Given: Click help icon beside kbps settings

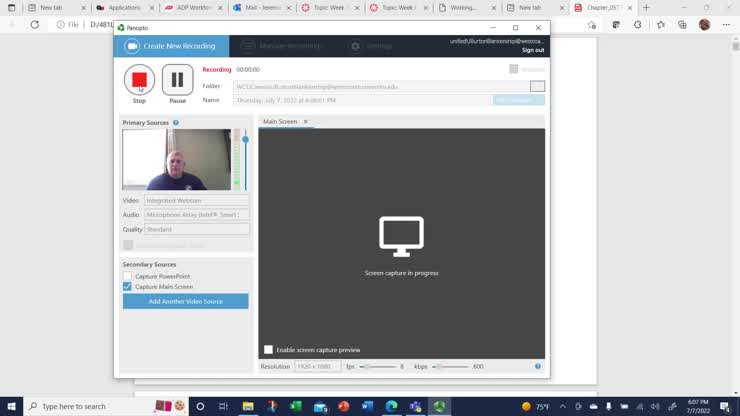Looking at the screenshot, I should (x=537, y=367).
